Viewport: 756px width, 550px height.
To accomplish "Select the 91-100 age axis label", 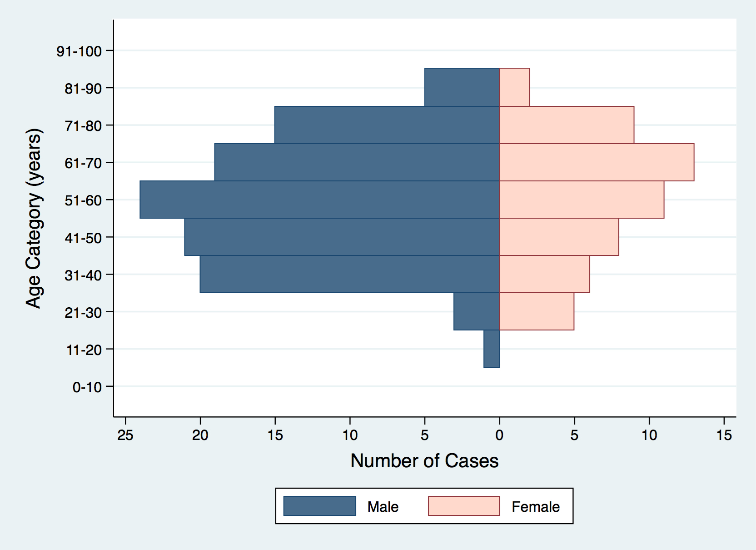I will click(x=79, y=51).
